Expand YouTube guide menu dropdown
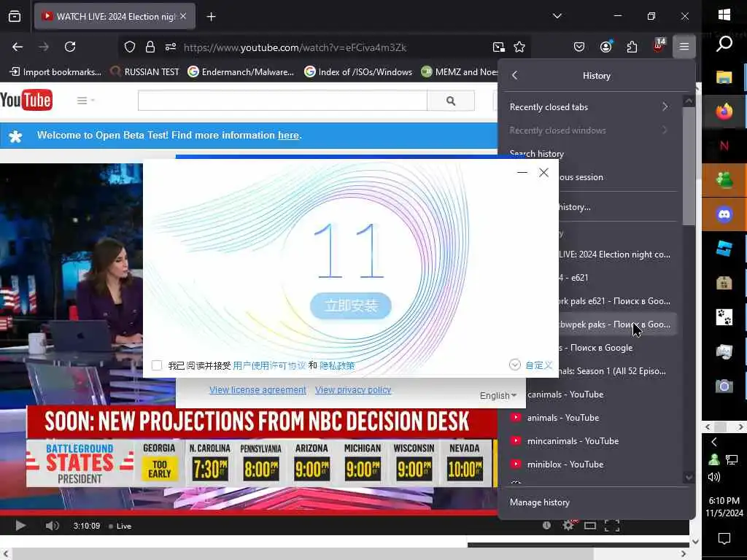 click(86, 101)
